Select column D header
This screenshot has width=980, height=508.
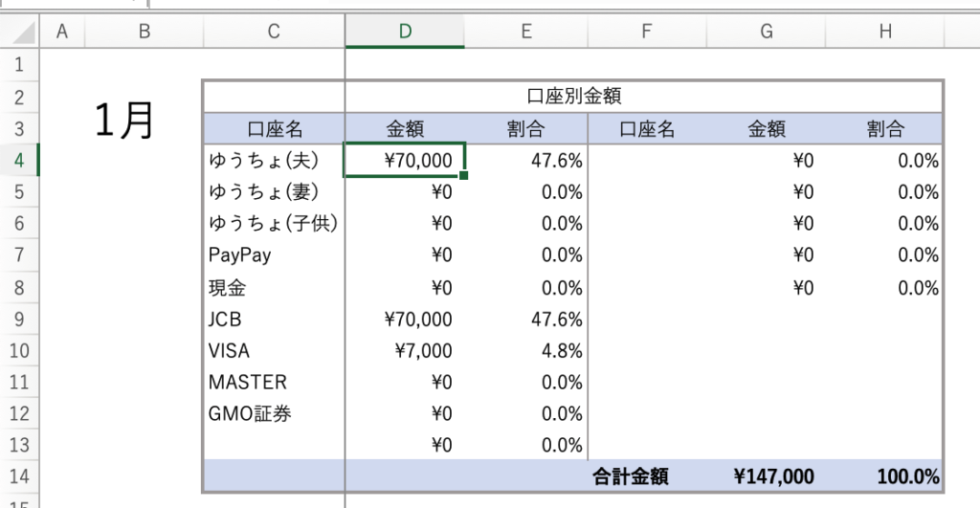[405, 33]
